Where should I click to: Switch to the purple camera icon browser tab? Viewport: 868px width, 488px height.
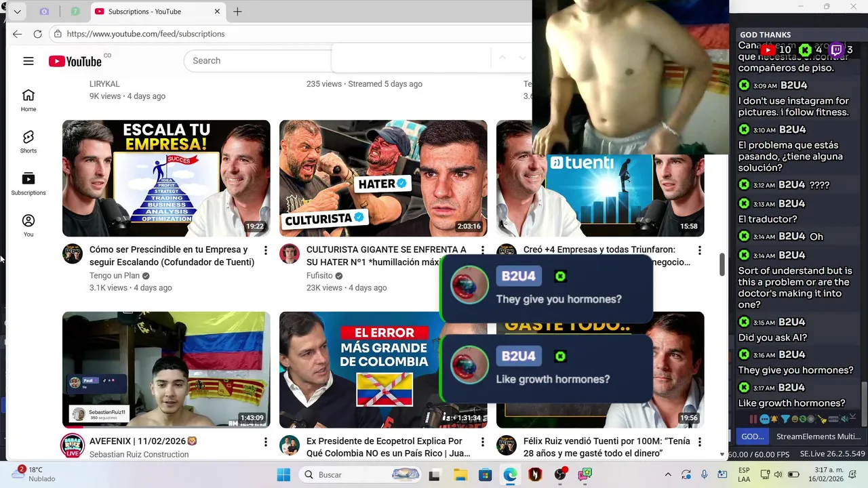coord(45,12)
